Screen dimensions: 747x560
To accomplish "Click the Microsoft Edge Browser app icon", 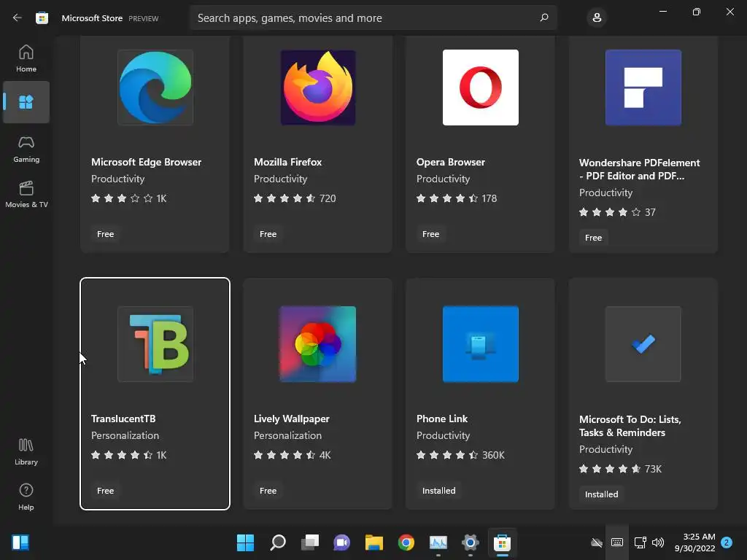I will click(155, 87).
